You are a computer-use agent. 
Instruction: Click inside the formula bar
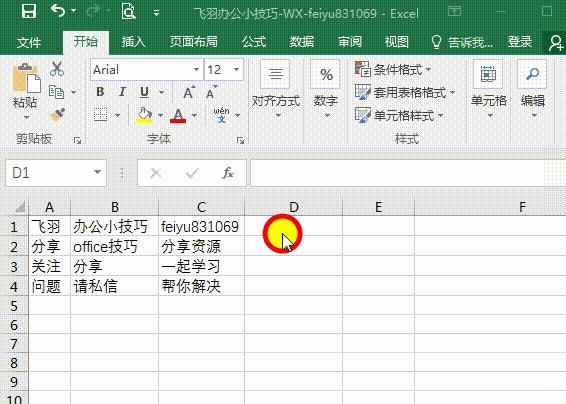[408, 173]
